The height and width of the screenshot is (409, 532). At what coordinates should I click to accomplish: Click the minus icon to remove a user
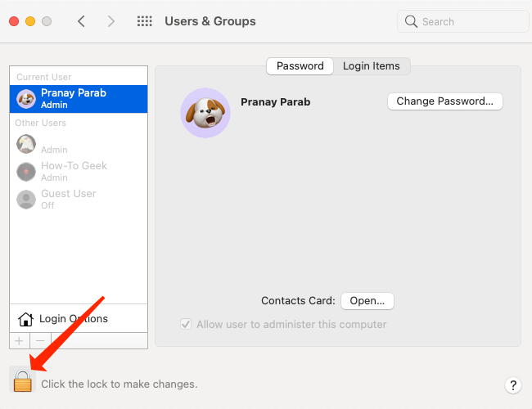[40, 341]
